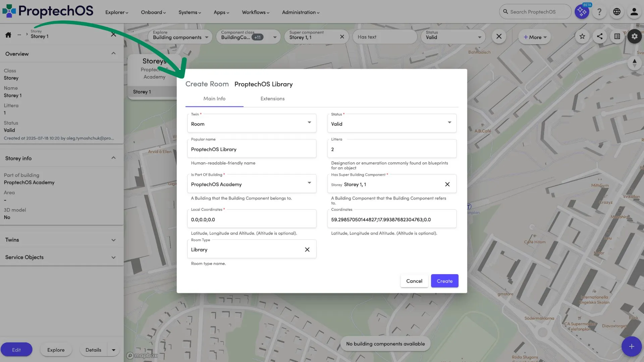This screenshot has height=362, width=644.
Task: Open the map settings gear icon
Action: tap(634, 37)
